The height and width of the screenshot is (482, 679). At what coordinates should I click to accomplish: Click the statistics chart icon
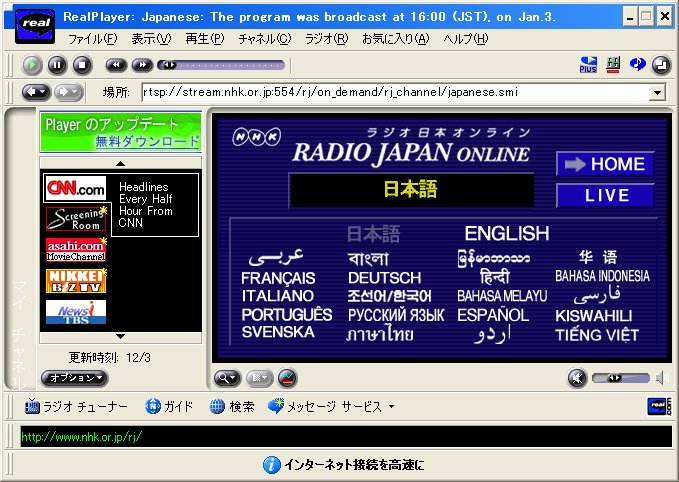pyautogui.click(x=288, y=378)
